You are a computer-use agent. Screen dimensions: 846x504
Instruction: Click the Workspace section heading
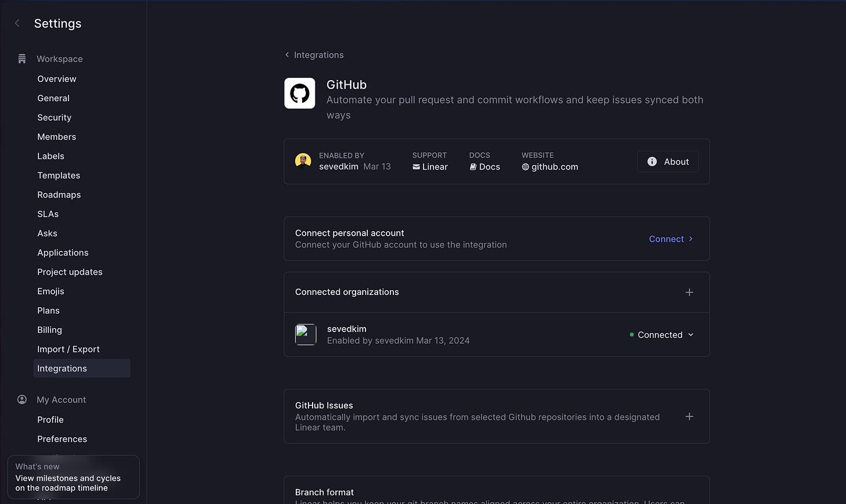coord(59,59)
